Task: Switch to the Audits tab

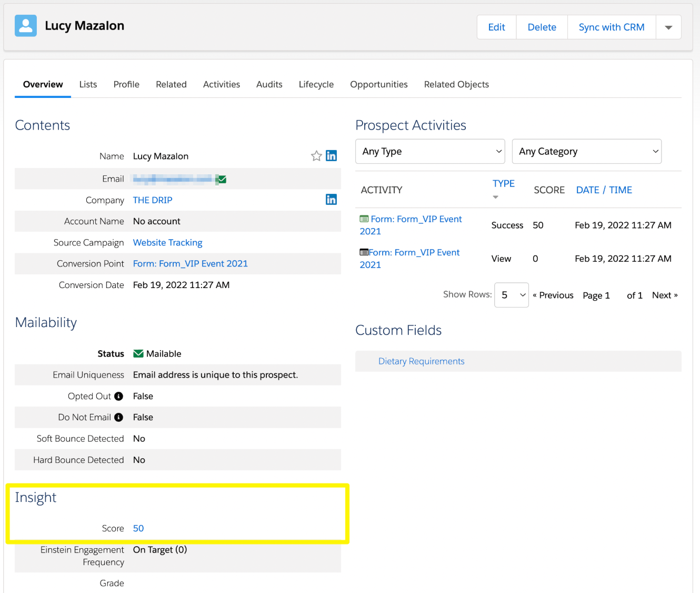Action: [x=269, y=84]
